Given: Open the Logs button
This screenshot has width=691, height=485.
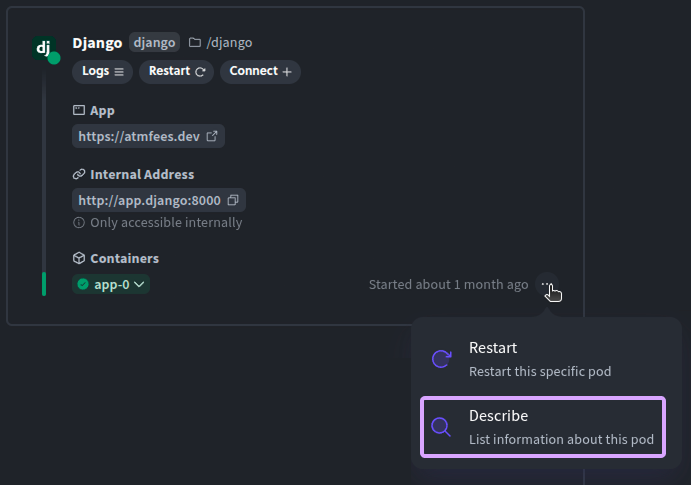Looking at the screenshot, I should 102,71.
